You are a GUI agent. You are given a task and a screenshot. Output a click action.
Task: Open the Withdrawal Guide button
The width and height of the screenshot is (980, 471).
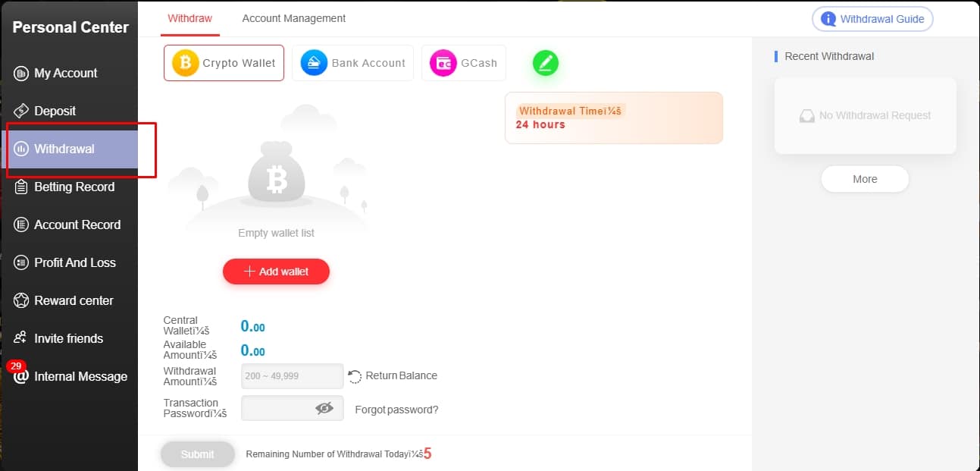click(x=872, y=19)
